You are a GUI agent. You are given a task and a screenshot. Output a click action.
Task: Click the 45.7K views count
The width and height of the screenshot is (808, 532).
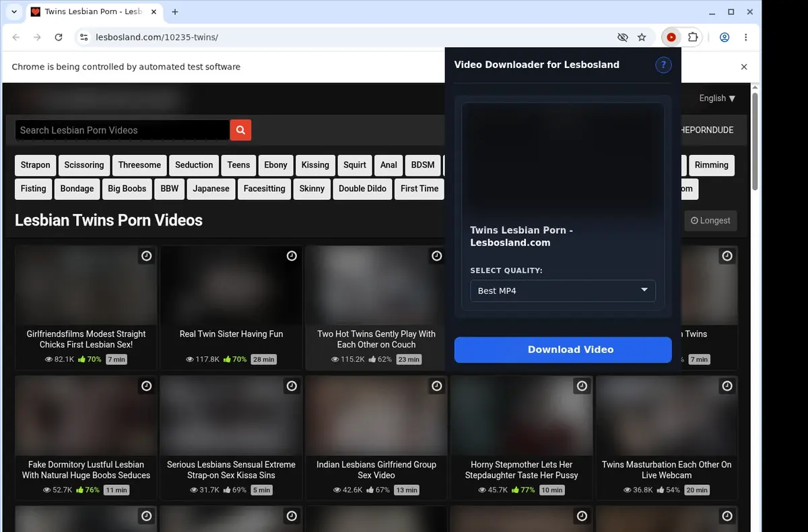click(493, 490)
